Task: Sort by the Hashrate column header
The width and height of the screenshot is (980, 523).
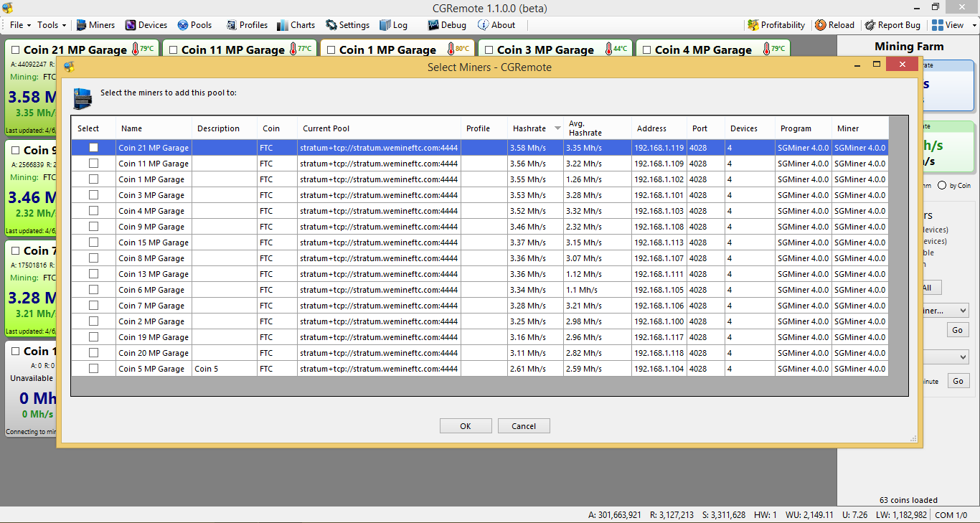Action: point(535,128)
